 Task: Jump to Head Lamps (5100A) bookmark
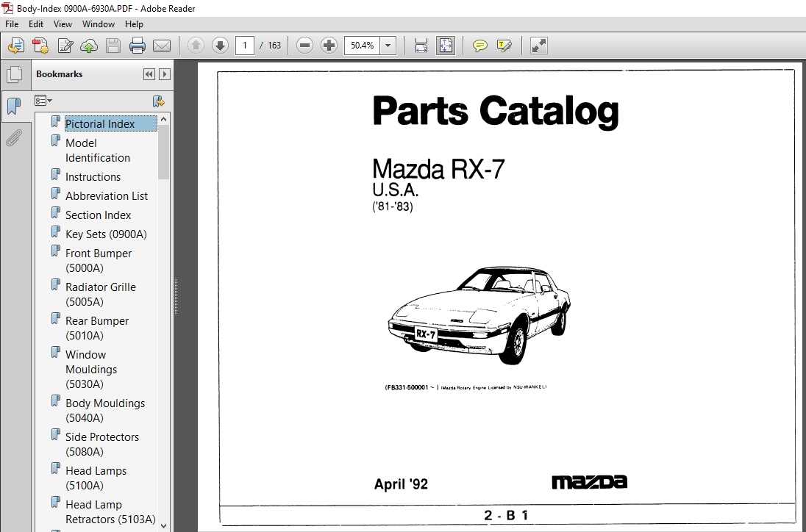click(x=96, y=478)
